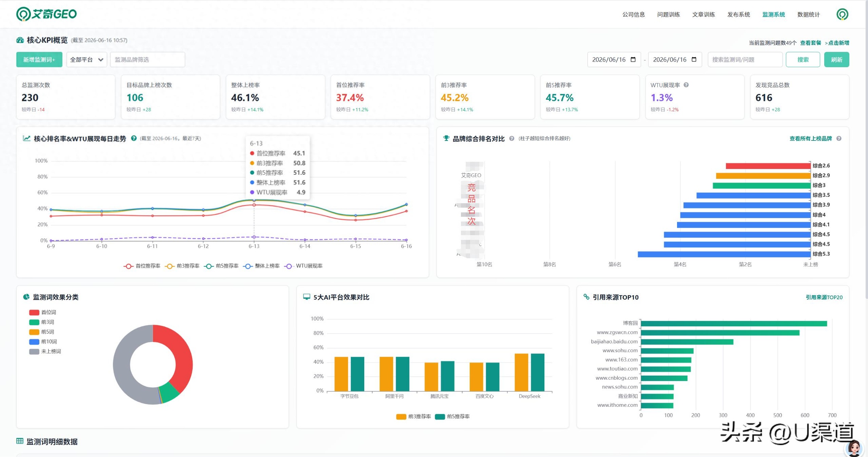
Task: Open calendar picker on start date field
Action: pyautogui.click(x=633, y=60)
